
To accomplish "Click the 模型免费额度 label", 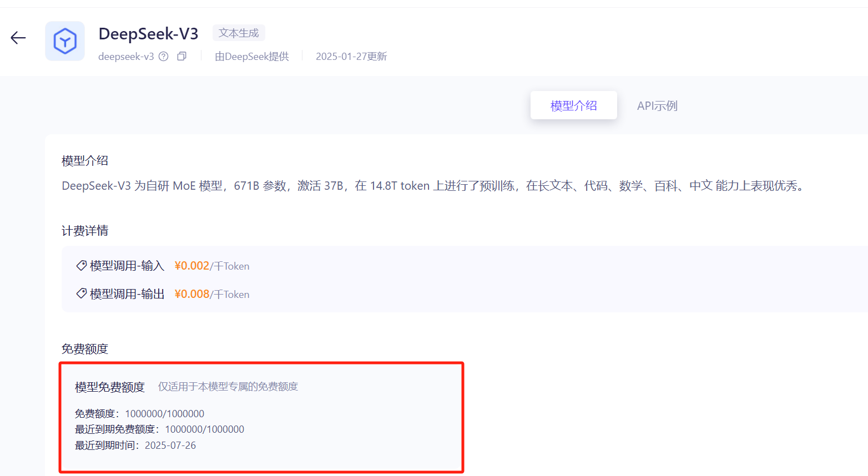I will [x=110, y=387].
